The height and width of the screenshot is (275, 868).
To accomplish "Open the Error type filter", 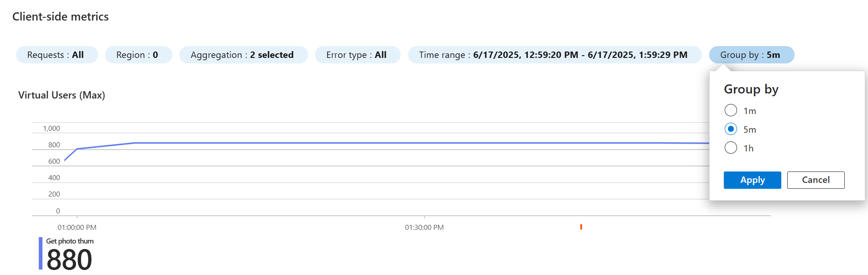I will click(357, 55).
